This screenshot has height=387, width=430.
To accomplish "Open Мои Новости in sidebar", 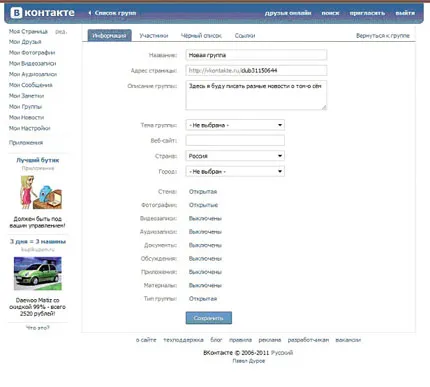I will pos(26,117).
